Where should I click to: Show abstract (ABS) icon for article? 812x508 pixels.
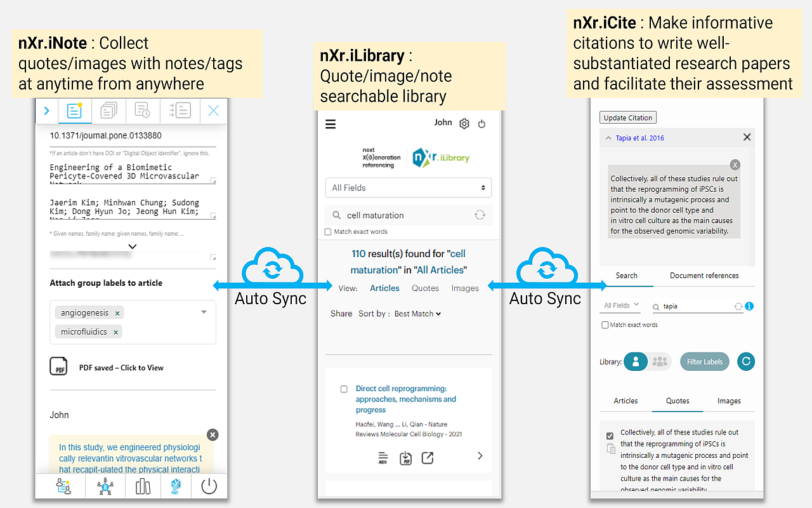click(383, 458)
